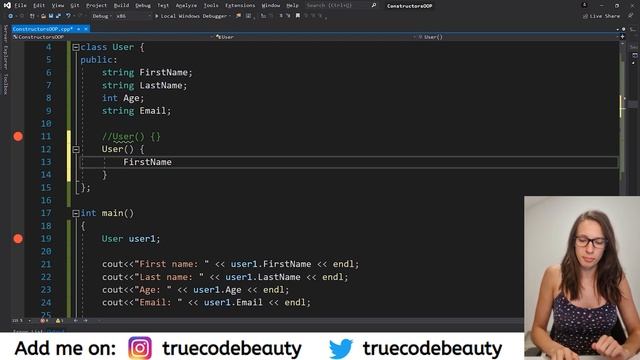The width and height of the screenshot is (640, 360).
Task: Open the ConstructorsOOP project scope dropdown
Action: tap(113, 37)
